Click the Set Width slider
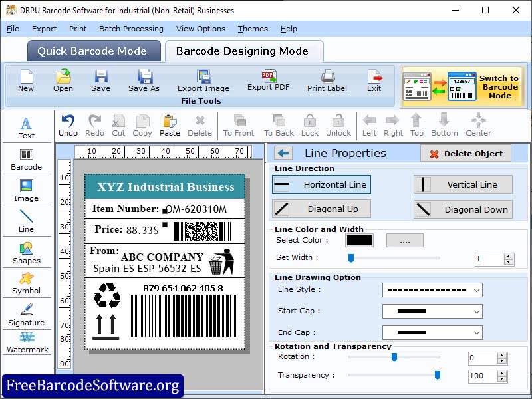Image resolution: width=532 pixels, height=399 pixels. tap(394, 258)
